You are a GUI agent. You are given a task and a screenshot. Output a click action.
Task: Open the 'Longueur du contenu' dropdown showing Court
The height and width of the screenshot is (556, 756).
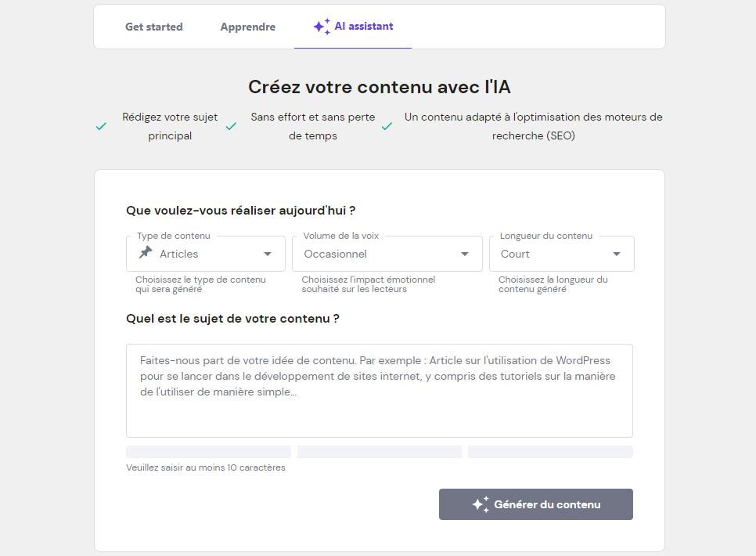(x=561, y=253)
